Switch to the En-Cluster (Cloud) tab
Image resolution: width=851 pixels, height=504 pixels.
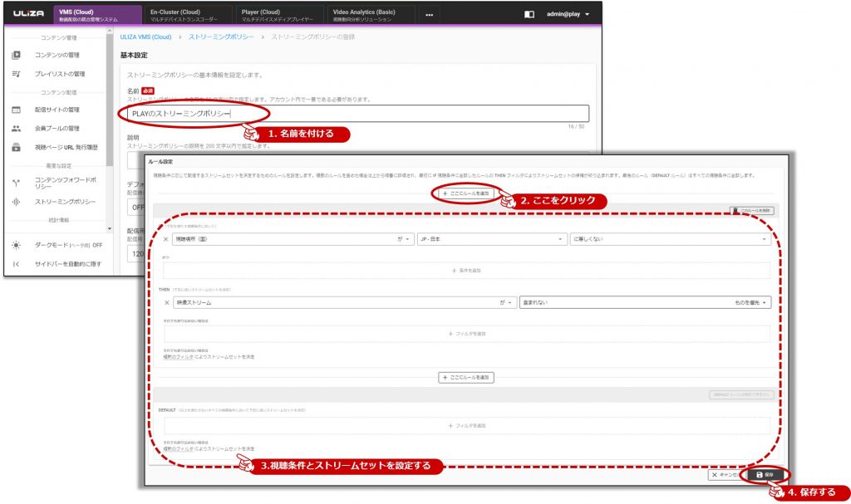point(187,14)
